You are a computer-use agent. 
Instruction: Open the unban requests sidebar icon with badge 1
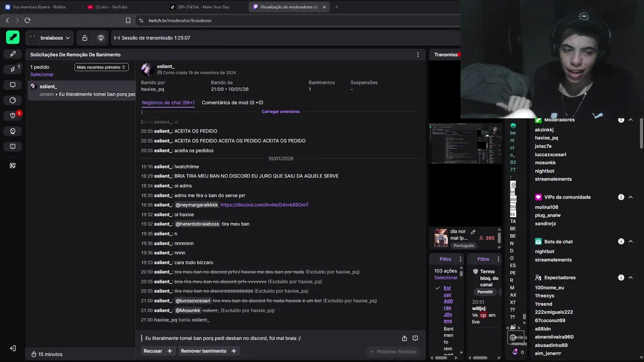click(13, 69)
